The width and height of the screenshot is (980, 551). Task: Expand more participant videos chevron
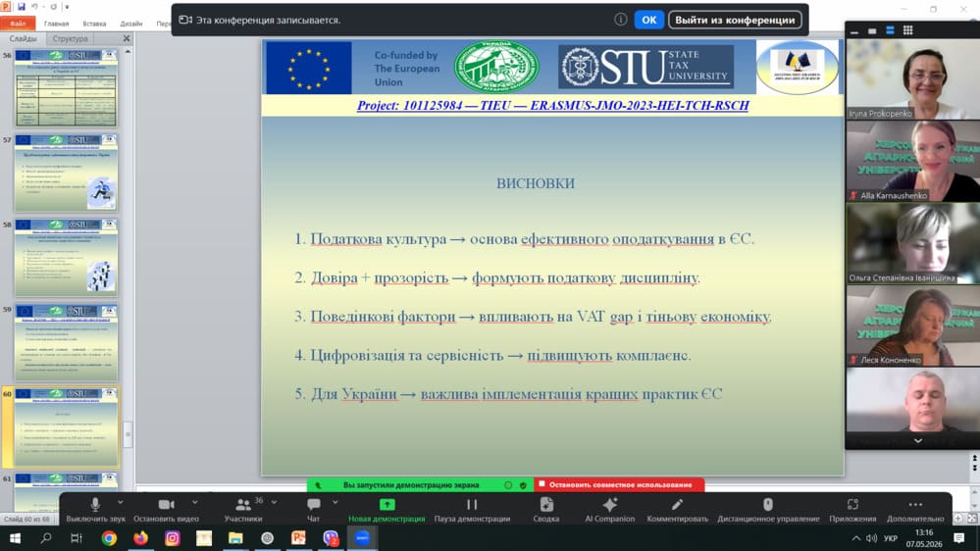pyautogui.click(x=917, y=441)
